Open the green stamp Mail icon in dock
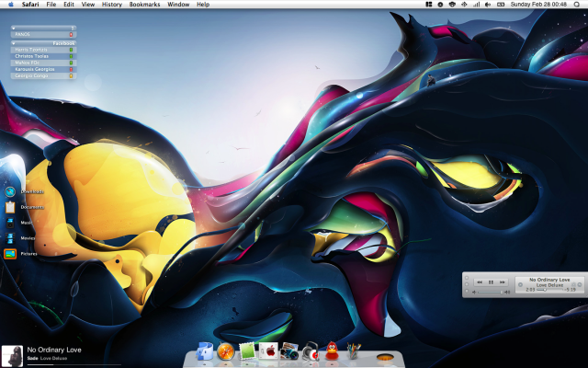The width and height of the screenshot is (588, 368). 247,351
